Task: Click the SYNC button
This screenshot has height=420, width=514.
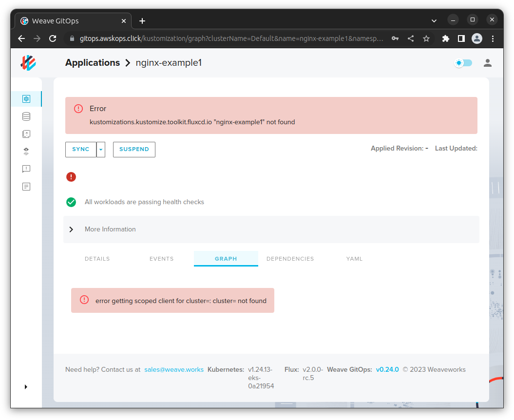Action: [x=81, y=149]
